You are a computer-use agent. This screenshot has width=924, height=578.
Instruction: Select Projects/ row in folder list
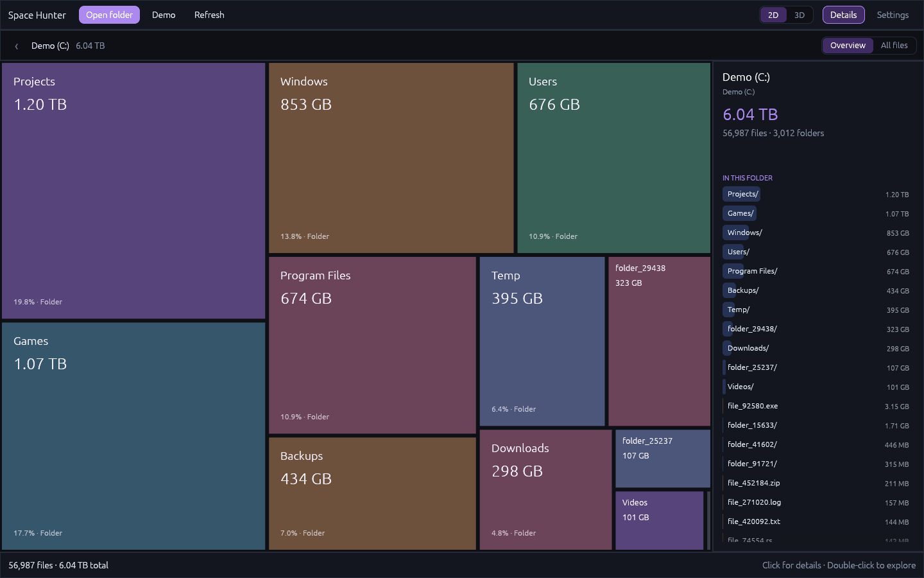(816, 194)
